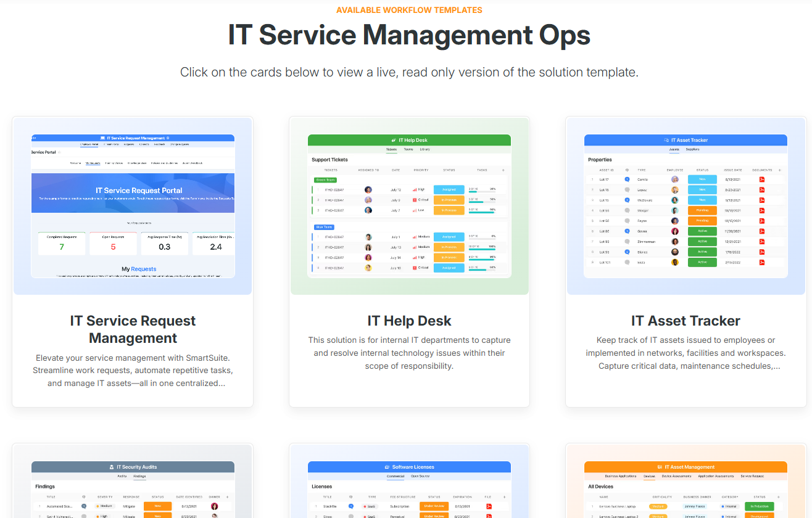Click the Active status in Goves's row
Screen dimensions: 812x518
click(x=702, y=231)
